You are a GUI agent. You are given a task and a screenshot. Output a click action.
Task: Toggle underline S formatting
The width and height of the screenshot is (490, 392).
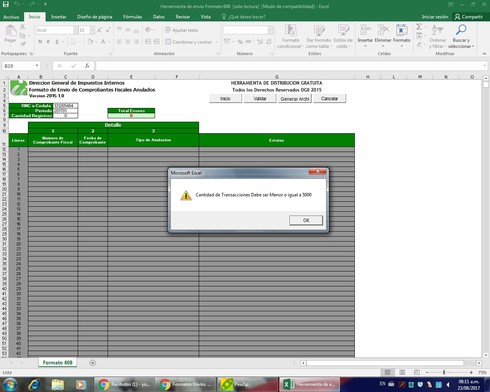pyautogui.click(x=57, y=42)
